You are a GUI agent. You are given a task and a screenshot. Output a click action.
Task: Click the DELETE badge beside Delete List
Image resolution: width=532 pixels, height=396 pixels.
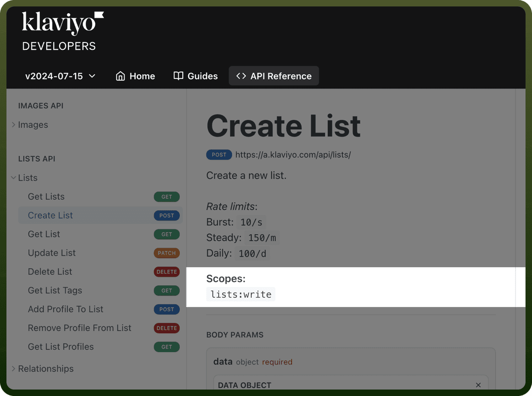click(x=166, y=272)
